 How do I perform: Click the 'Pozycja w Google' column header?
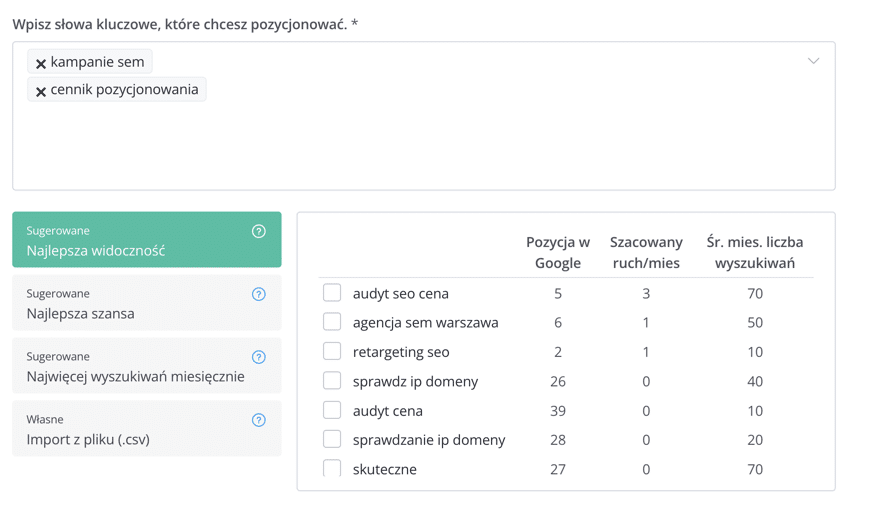558,252
